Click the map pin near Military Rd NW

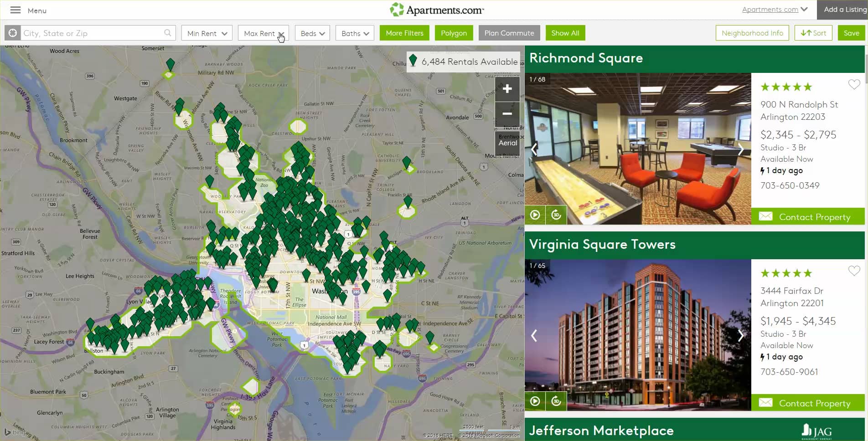click(170, 65)
